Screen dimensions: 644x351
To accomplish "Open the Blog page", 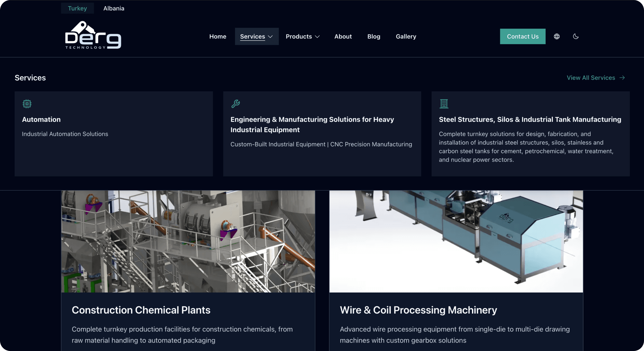I will point(374,36).
